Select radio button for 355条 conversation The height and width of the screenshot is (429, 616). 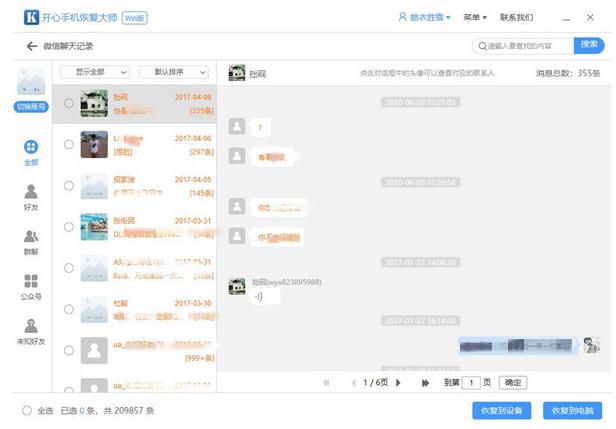click(69, 103)
